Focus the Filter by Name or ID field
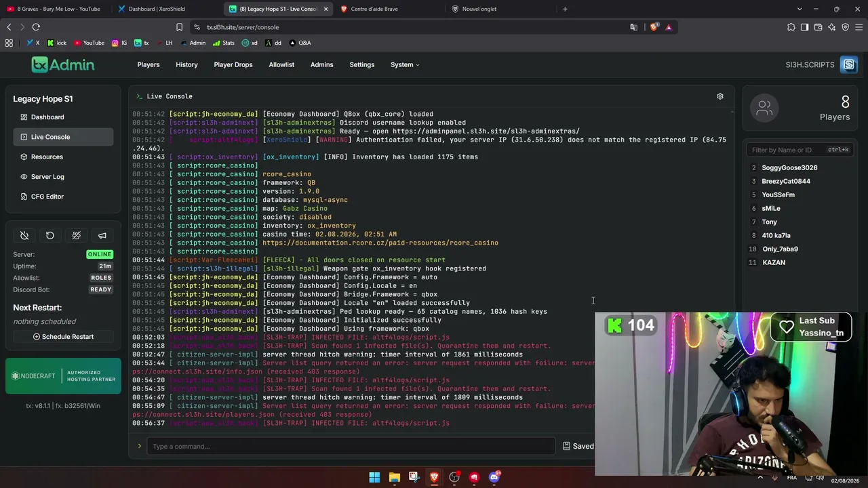The image size is (868, 488). pos(800,150)
